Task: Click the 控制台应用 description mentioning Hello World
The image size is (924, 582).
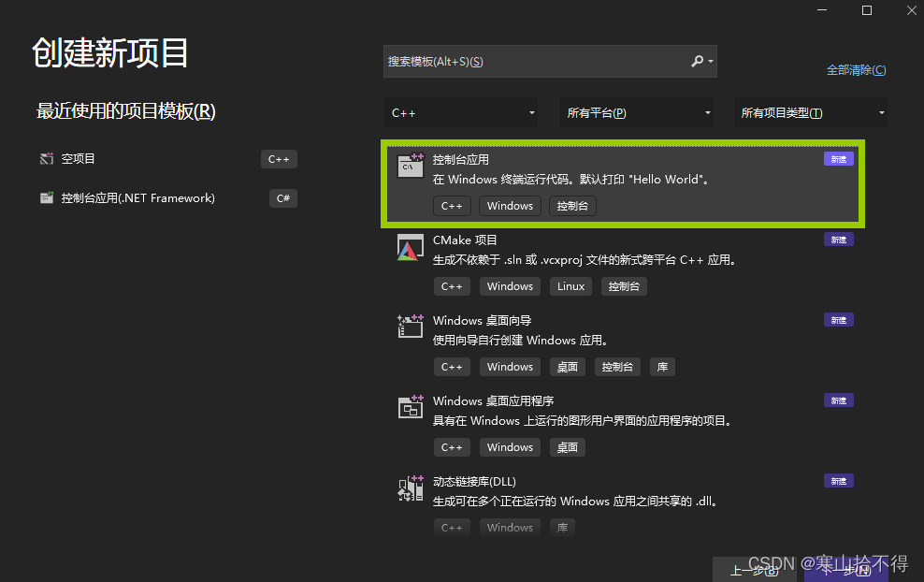Action: point(572,180)
